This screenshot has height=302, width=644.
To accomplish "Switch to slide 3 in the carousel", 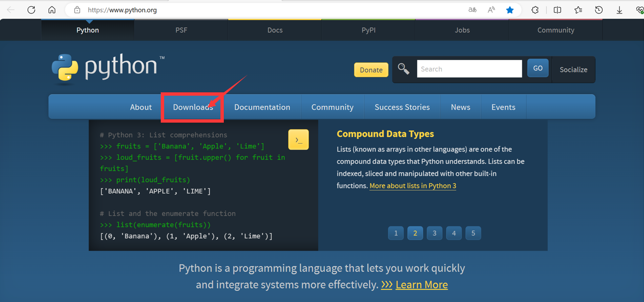I will tap(434, 233).
